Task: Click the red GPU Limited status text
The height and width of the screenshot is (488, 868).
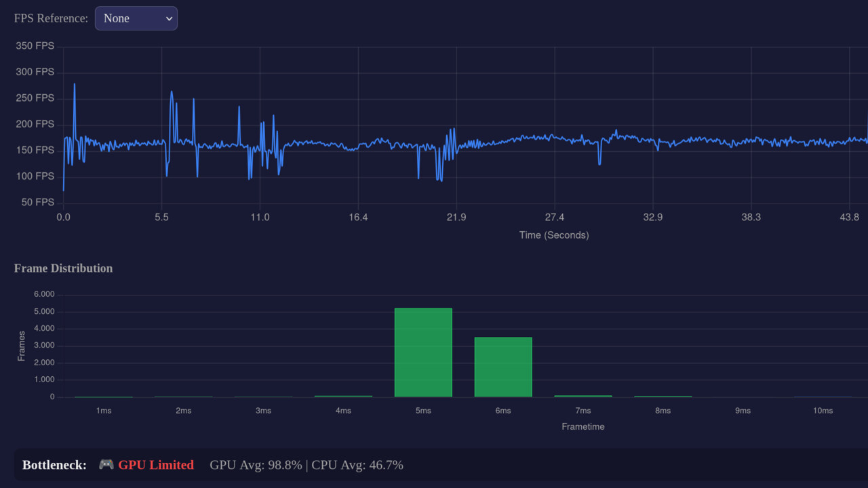Action: (x=155, y=465)
